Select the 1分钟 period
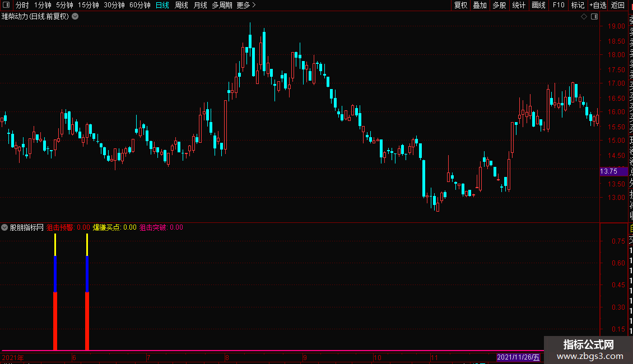 coord(43,5)
